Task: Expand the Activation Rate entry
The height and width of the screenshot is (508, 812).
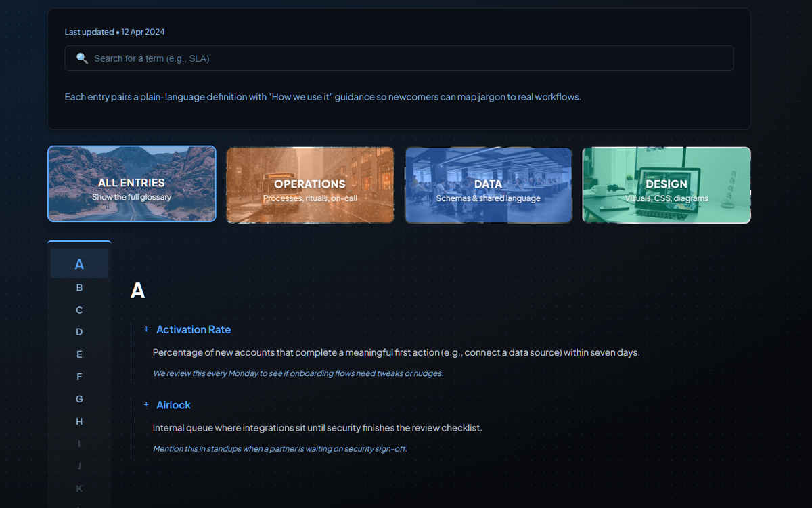Action: tap(146, 329)
